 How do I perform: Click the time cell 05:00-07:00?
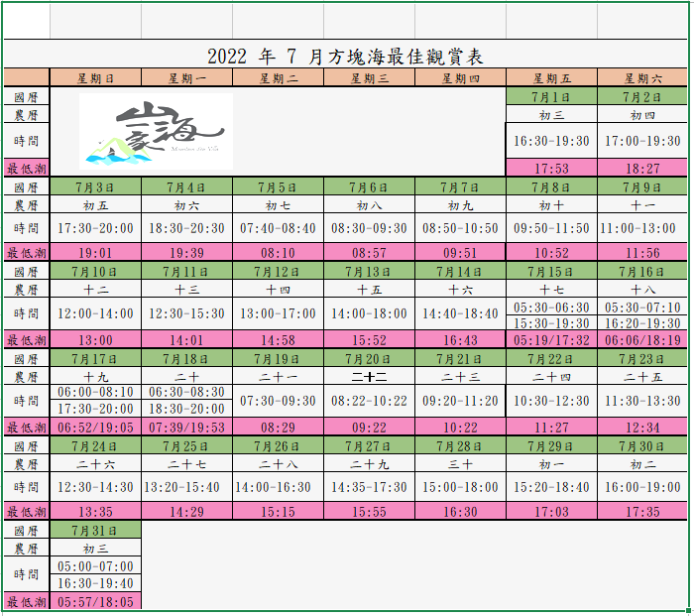click(96, 566)
